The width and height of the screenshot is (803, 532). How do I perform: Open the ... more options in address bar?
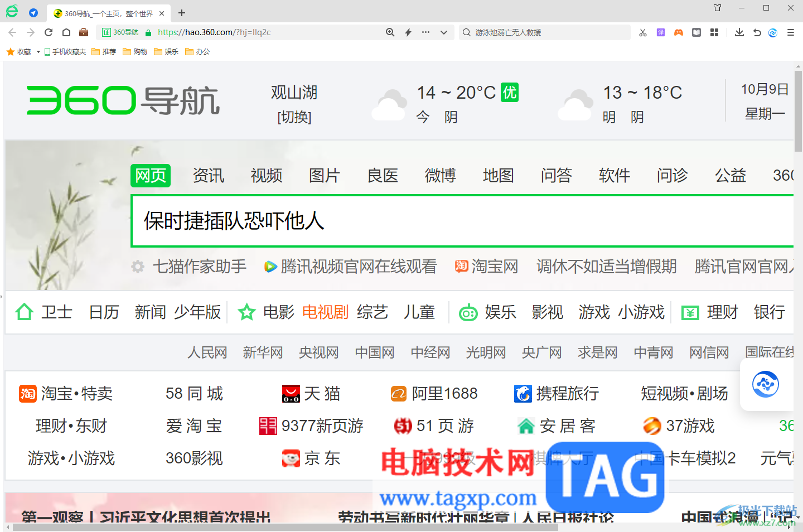pyautogui.click(x=425, y=32)
